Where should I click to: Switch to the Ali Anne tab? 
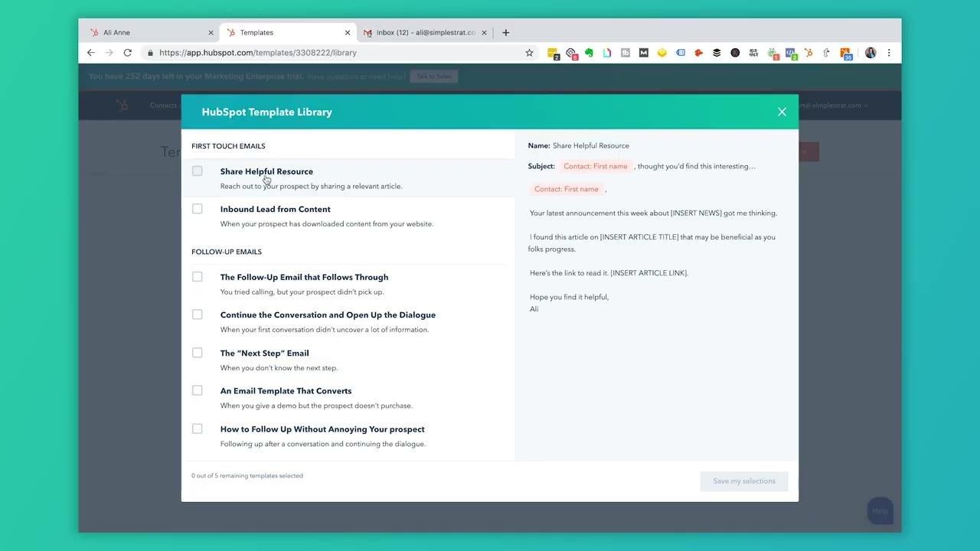[149, 32]
